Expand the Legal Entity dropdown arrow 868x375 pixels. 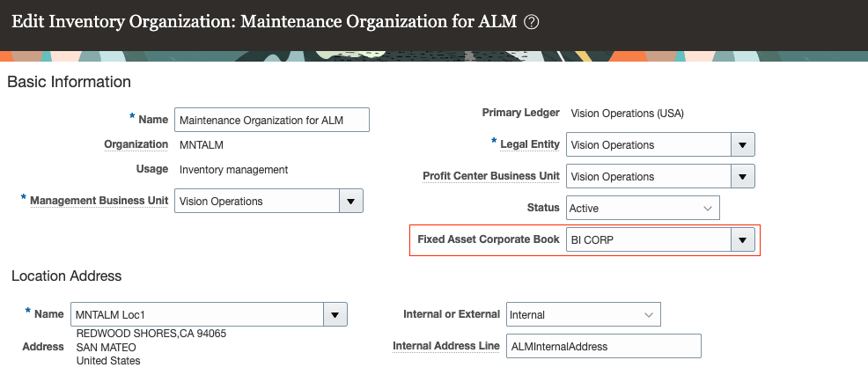(x=743, y=145)
